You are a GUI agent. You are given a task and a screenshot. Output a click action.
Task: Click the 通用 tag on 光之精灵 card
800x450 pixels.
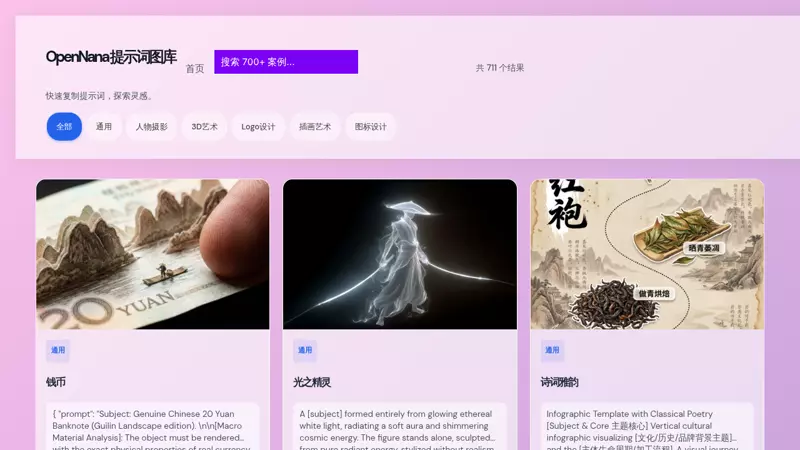305,350
